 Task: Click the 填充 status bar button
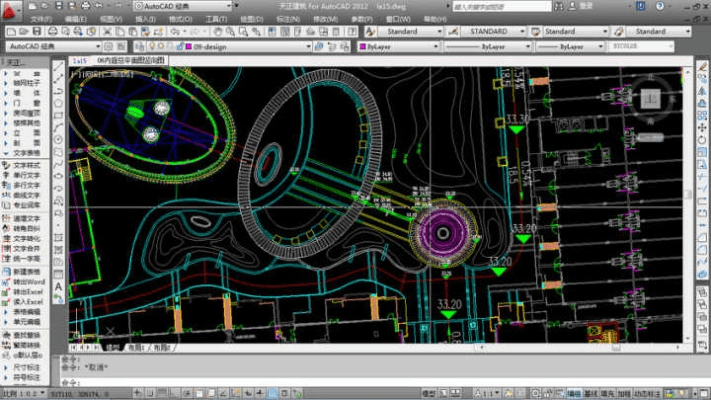608,395
